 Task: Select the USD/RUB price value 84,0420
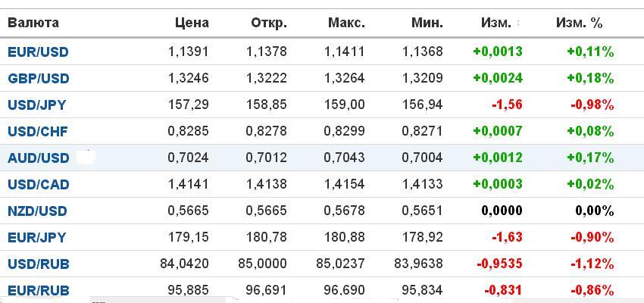[x=184, y=264]
